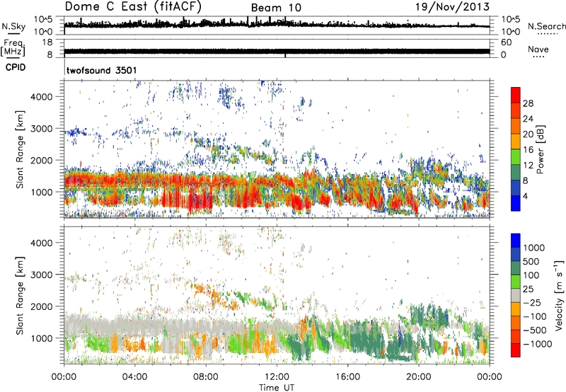Click the "-25" velocity colorbar label
Viewport: 566px width, 392px height.
pyautogui.click(x=532, y=303)
